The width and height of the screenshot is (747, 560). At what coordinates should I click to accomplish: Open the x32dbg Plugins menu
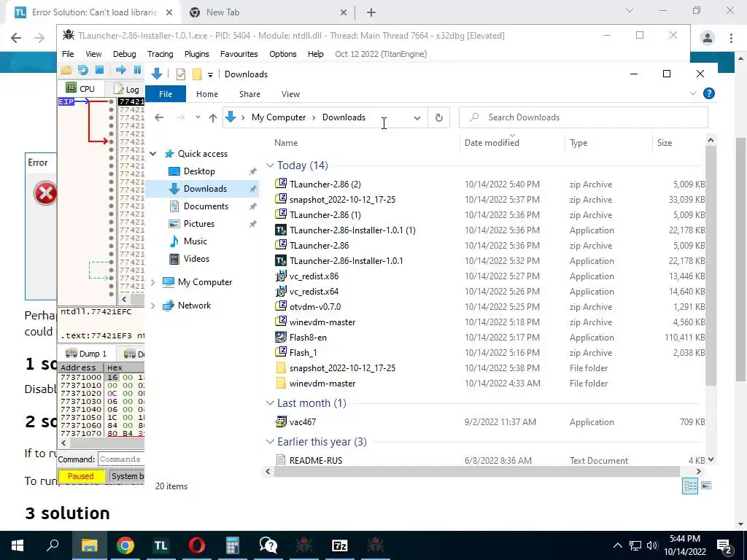197,54
